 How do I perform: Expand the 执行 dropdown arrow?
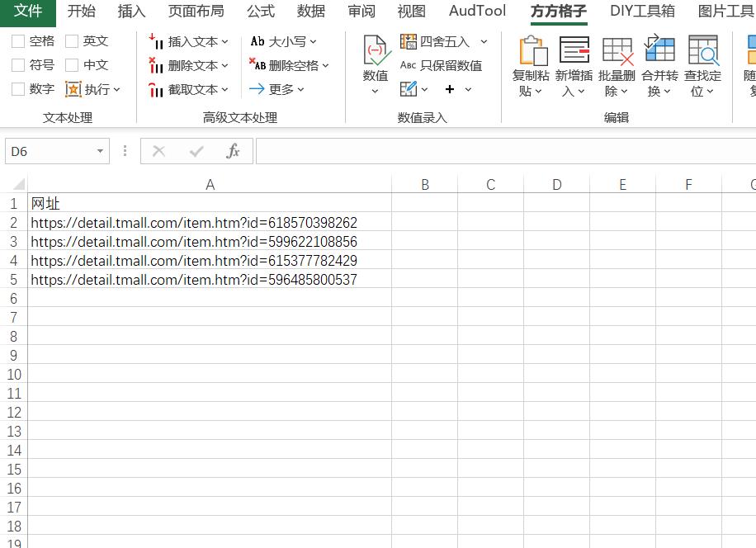pos(116,90)
